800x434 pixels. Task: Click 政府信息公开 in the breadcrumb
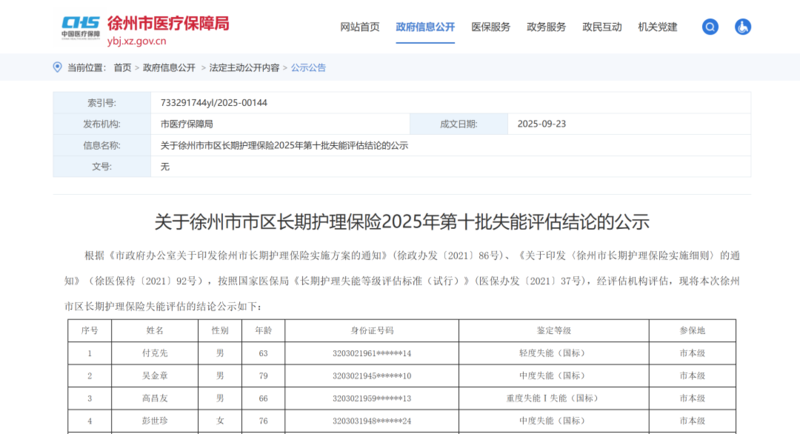point(169,68)
